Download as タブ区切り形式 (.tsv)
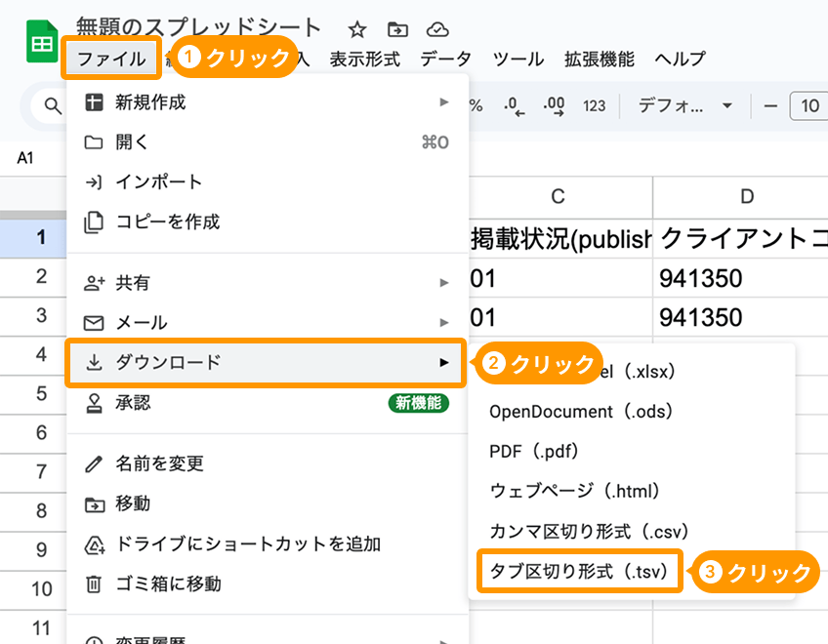This screenshot has width=828, height=644. pos(632,571)
